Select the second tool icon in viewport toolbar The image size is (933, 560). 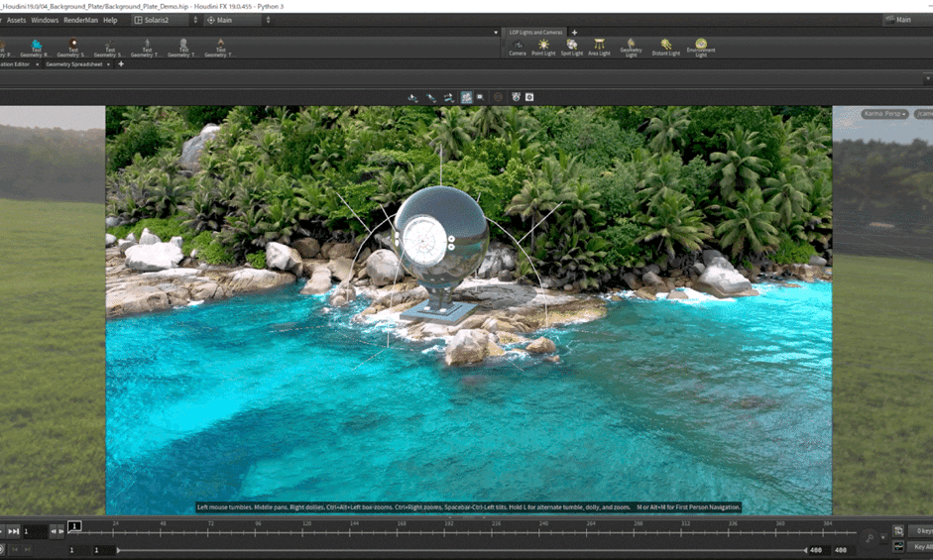pyautogui.click(x=430, y=97)
